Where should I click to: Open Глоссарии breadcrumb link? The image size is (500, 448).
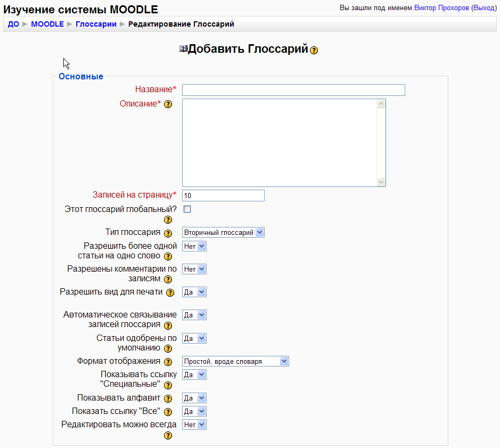[x=96, y=24]
